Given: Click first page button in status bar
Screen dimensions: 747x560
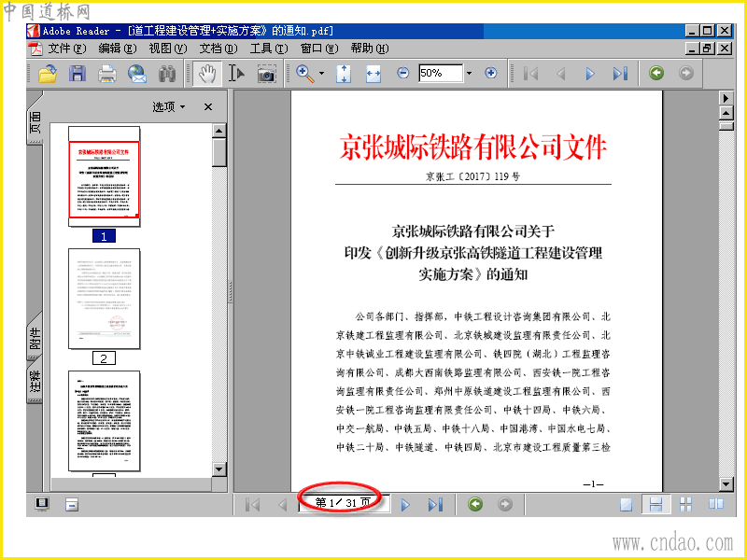Looking at the screenshot, I should pyautogui.click(x=252, y=504).
